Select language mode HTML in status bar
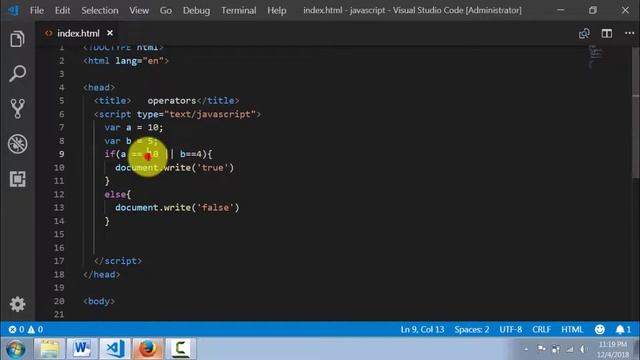 (572, 329)
